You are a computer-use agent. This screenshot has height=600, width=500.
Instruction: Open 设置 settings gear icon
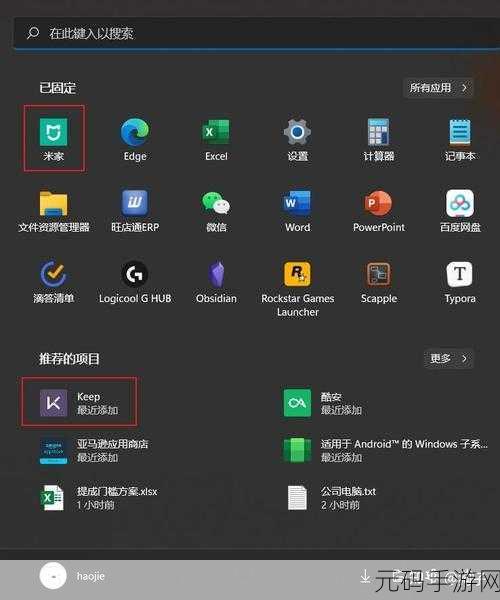point(298,132)
